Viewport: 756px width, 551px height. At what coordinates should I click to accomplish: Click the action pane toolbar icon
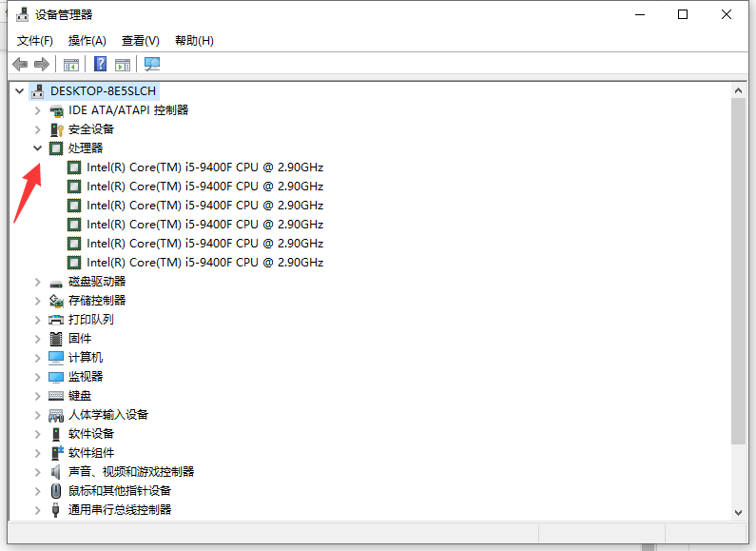click(123, 64)
